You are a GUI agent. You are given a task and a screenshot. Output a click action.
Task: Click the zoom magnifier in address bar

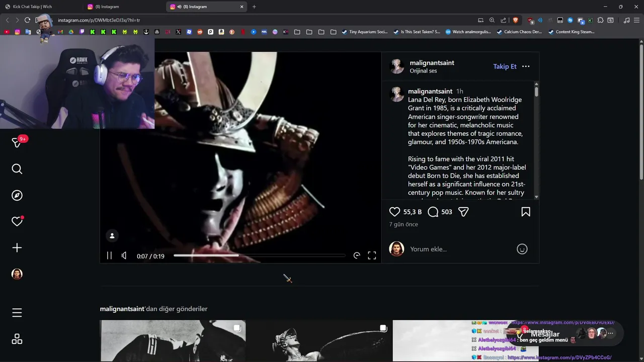click(x=492, y=20)
